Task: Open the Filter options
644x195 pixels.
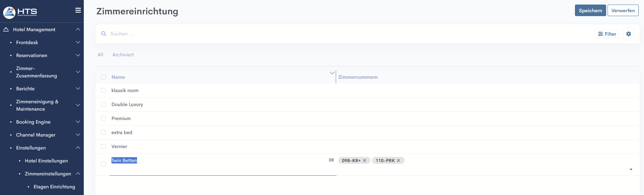Action: point(607,34)
